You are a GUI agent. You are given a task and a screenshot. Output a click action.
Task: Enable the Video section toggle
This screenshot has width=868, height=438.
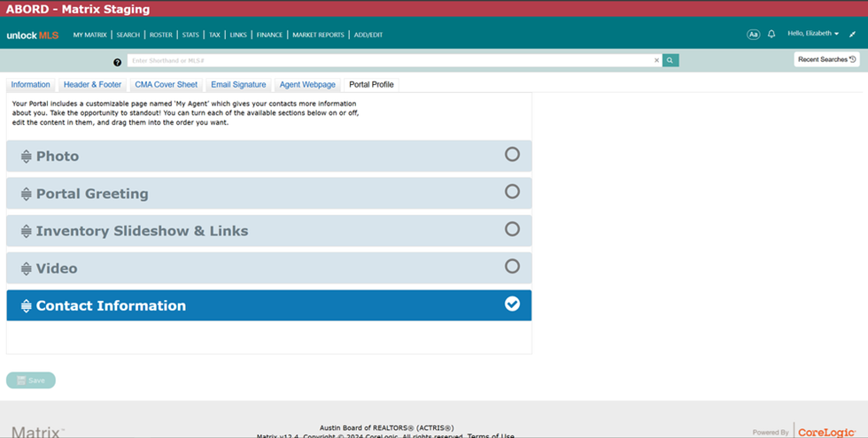point(512,266)
